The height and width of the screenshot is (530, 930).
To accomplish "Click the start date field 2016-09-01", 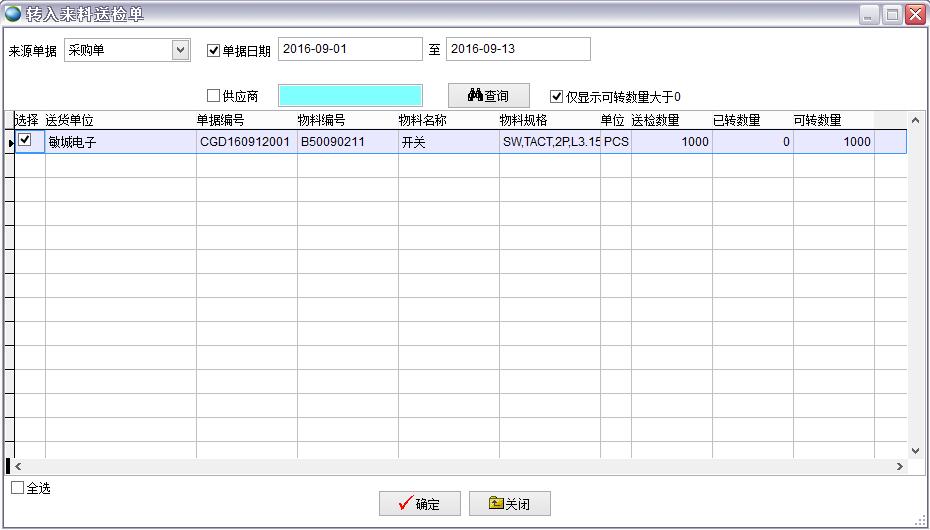I will (350, 49).
